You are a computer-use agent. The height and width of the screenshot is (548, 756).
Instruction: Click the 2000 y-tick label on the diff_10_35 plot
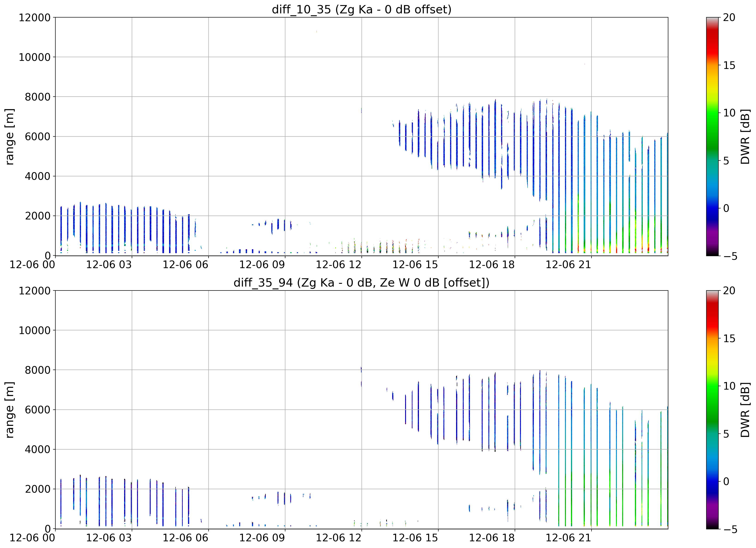click(x=38, y=216)
